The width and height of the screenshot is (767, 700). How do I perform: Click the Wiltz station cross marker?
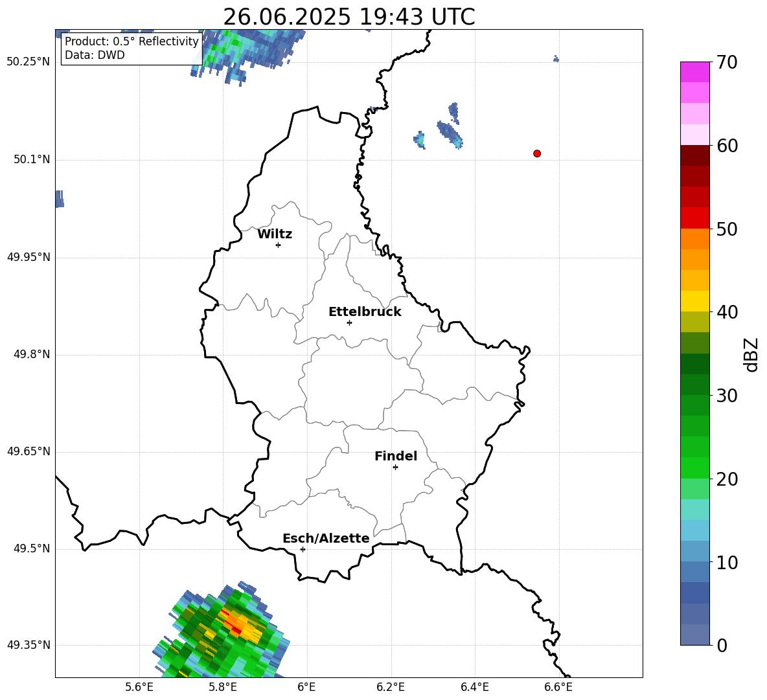pos(279,245)
